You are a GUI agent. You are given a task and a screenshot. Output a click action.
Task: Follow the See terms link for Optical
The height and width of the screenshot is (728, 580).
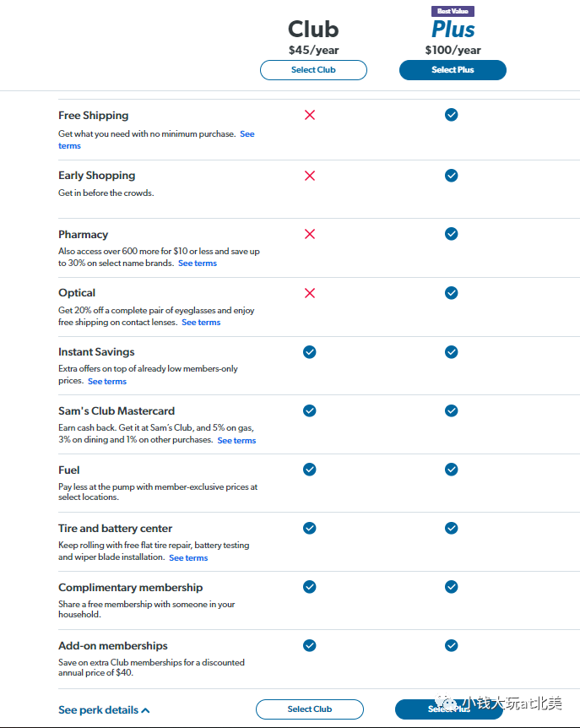pos(201,323)
